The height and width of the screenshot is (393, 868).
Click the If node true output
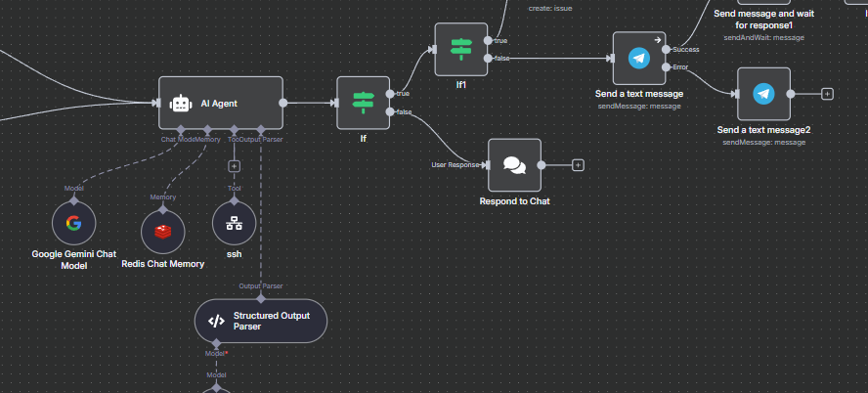[x=390, y=94]
